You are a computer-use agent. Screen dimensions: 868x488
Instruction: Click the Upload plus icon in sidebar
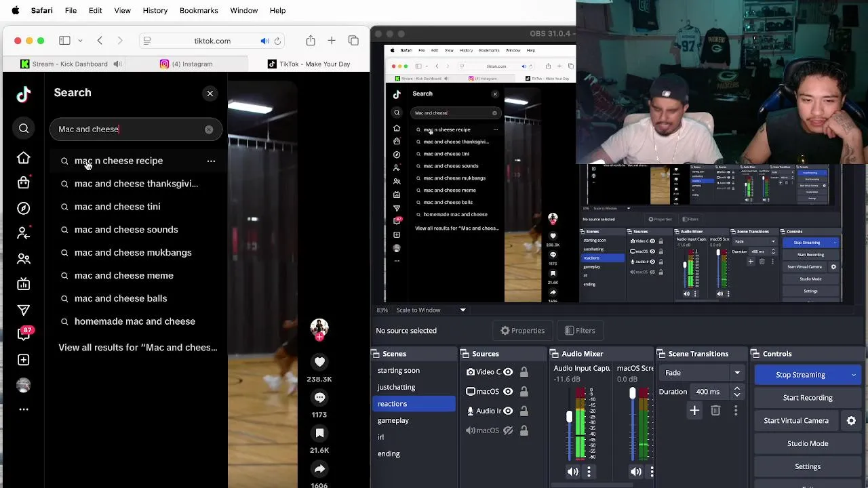[24, 360]
